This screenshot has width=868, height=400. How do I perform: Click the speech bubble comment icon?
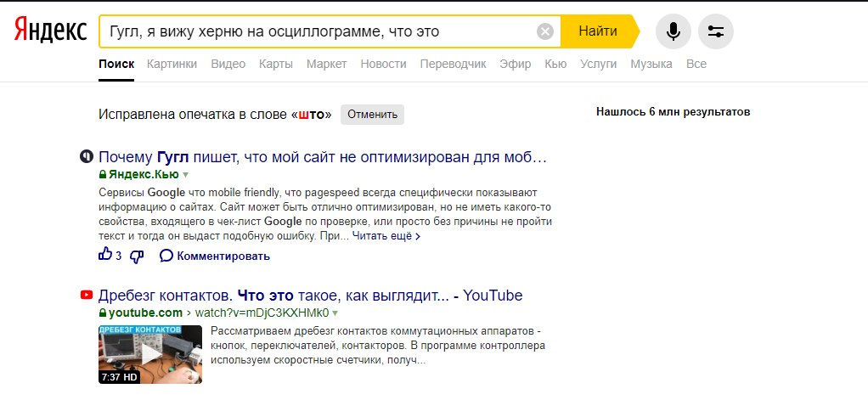coord(166,256)
